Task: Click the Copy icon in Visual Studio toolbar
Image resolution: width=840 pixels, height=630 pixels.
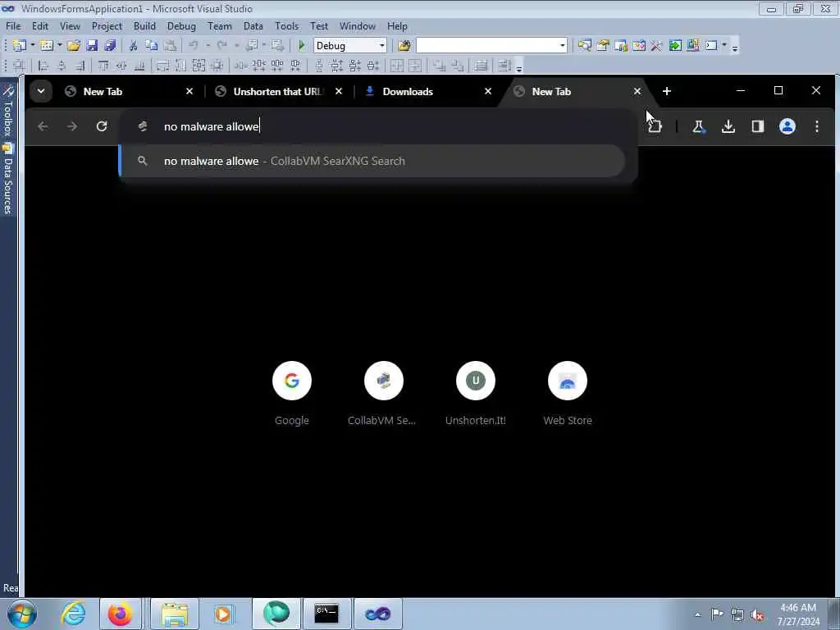Action: coord(152,46)
